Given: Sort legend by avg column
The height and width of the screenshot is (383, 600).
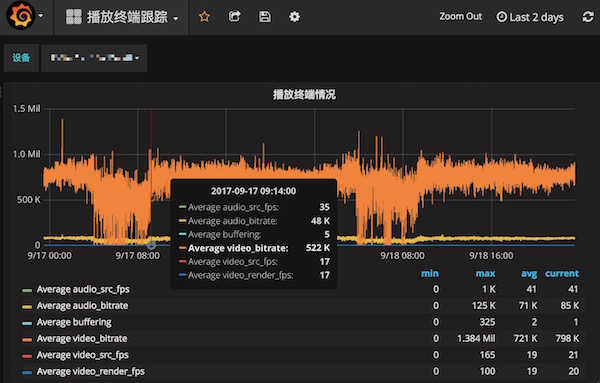Looking at the screenshot, I should [x=529, y=274].
